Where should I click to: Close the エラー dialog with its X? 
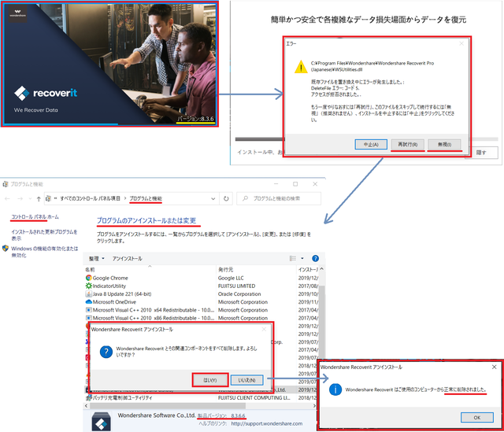pos(461,43)
